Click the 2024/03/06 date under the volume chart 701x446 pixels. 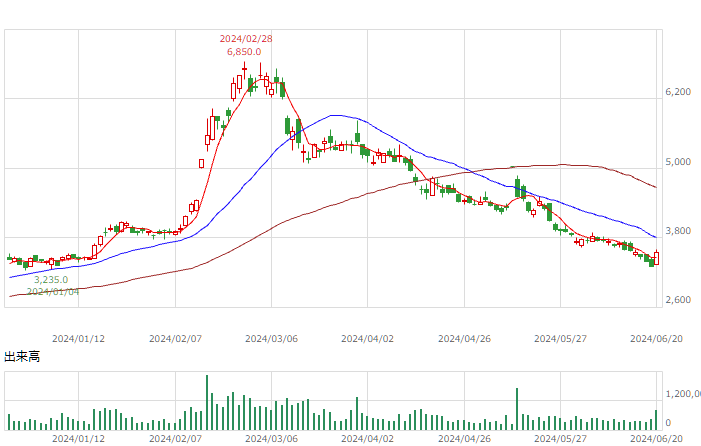(271, 439)
